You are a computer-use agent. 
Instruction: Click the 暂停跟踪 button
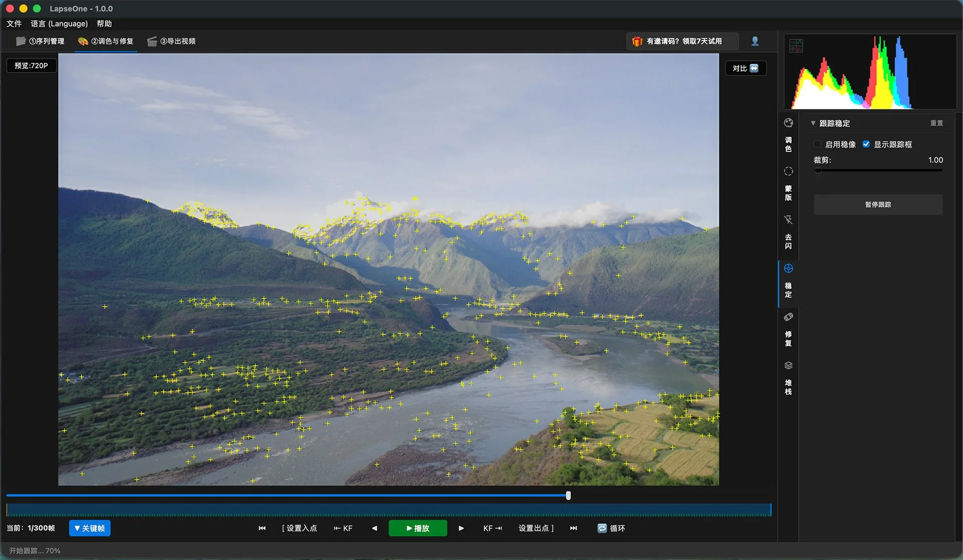[878, 205]
